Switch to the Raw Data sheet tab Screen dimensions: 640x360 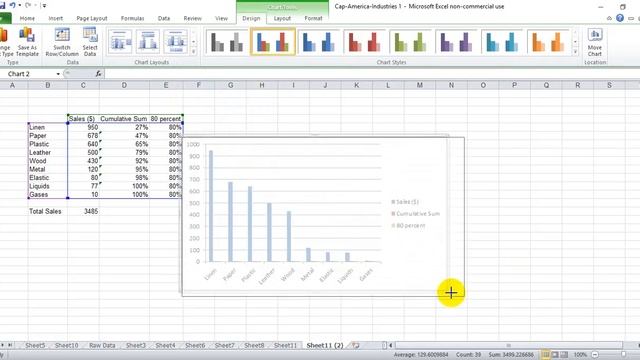pos(102,345)
